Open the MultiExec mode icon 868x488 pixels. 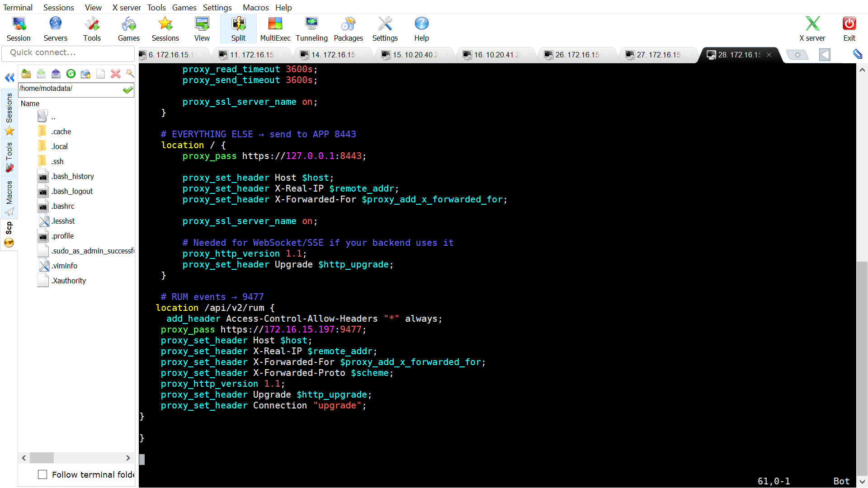point(275,29)
